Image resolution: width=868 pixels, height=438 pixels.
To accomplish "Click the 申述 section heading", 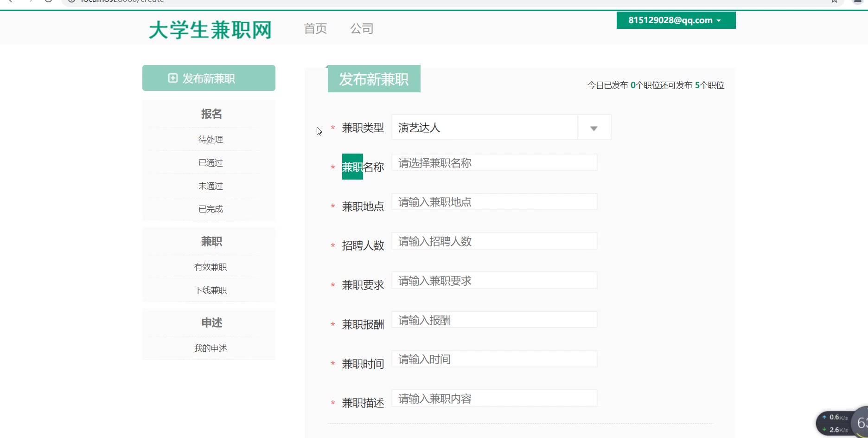I will pyautogui.click(x=211, y=323).
